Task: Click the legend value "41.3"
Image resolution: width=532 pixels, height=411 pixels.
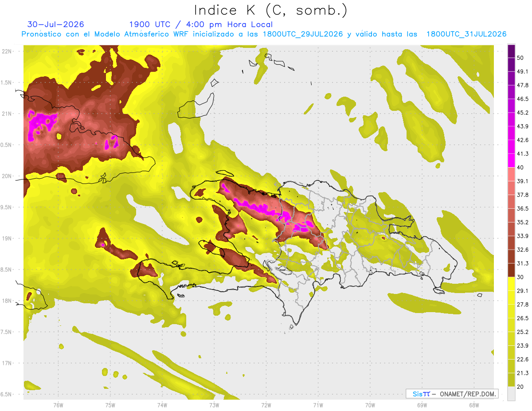Action: (523, 154)
